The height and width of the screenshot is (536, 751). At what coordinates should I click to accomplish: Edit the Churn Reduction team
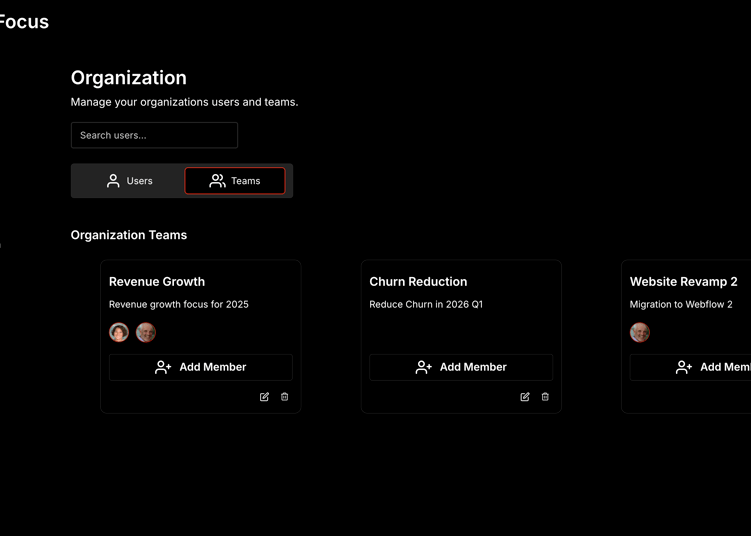pyautogui.click(x=525, y=397)
